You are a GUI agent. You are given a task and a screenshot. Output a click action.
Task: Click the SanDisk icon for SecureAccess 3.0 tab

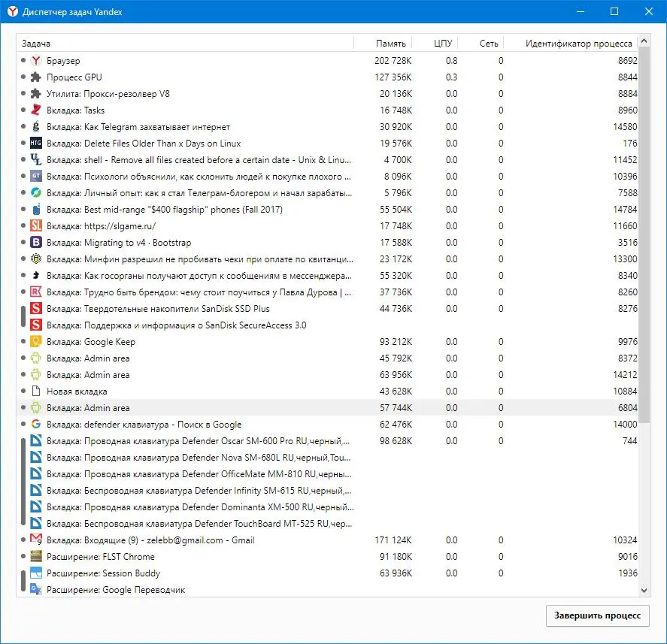click(x=36, y=325)
